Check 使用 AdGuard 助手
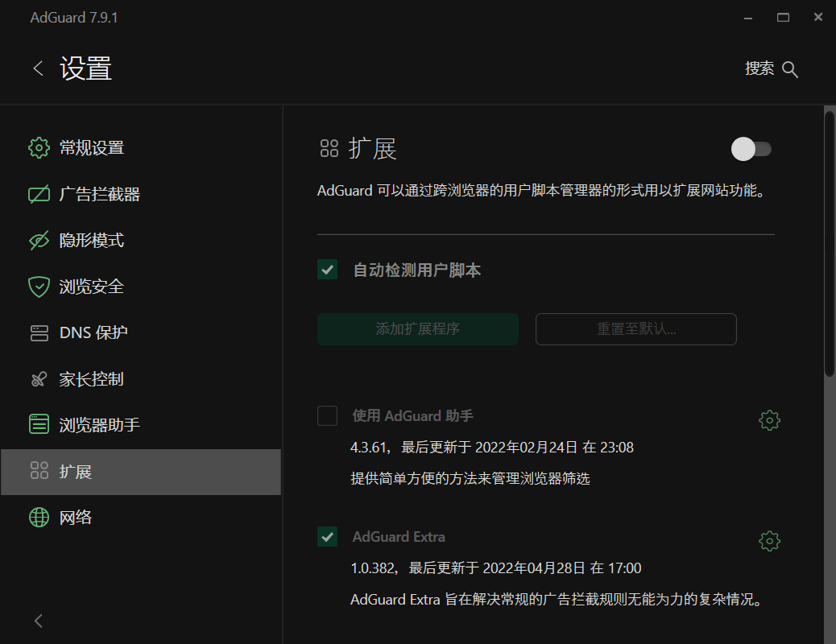836x644 pixels. tap(327, 415)
